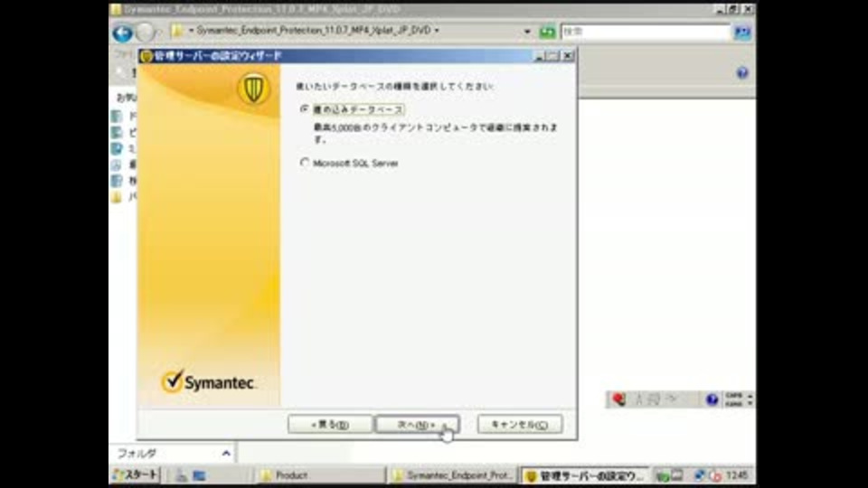
Task: Click the Explorer back arrow icon
Action: (x=122, y=33)
